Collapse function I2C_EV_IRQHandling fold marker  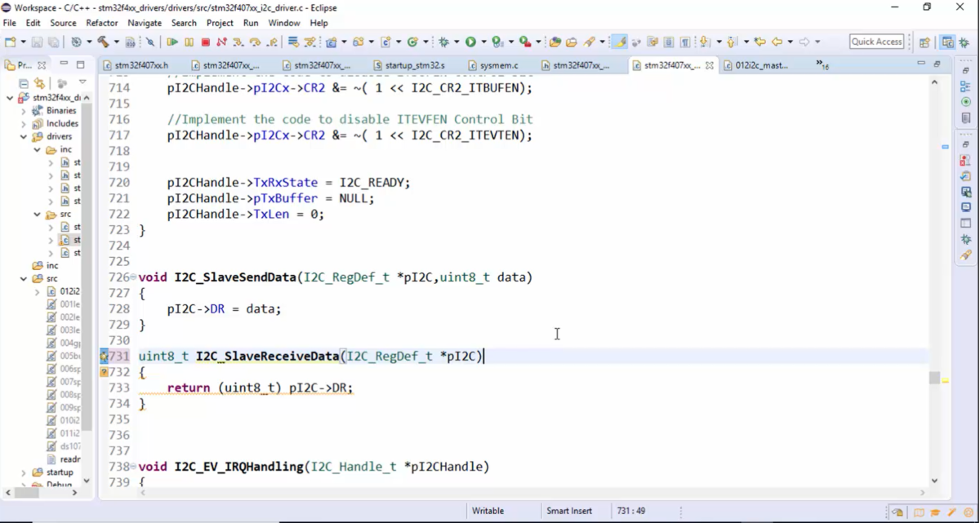tap(133, 467)
